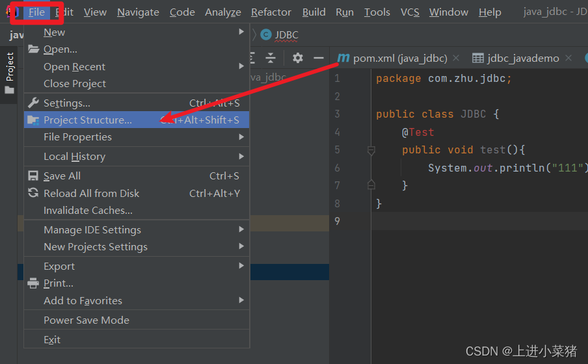Click Manage IDE Settings submenu arrow
588x364 pixels.
coord(241,229)
